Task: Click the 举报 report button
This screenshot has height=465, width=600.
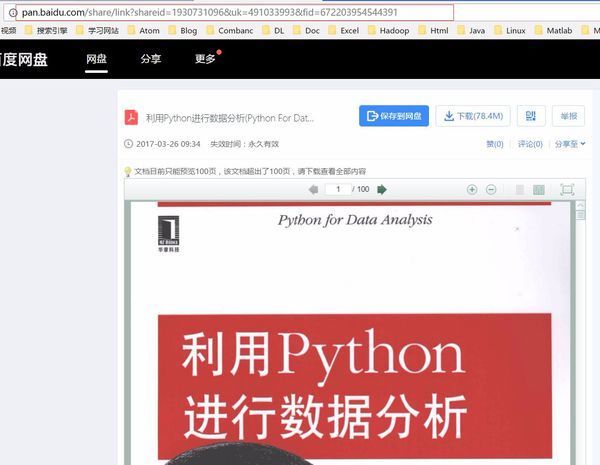Action: tap(569, 116)
